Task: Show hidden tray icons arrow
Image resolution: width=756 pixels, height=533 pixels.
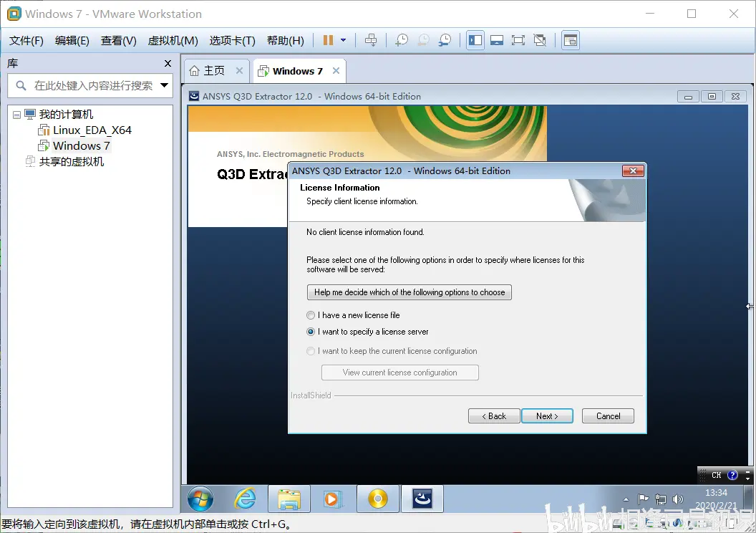Action: coord(626,499)
